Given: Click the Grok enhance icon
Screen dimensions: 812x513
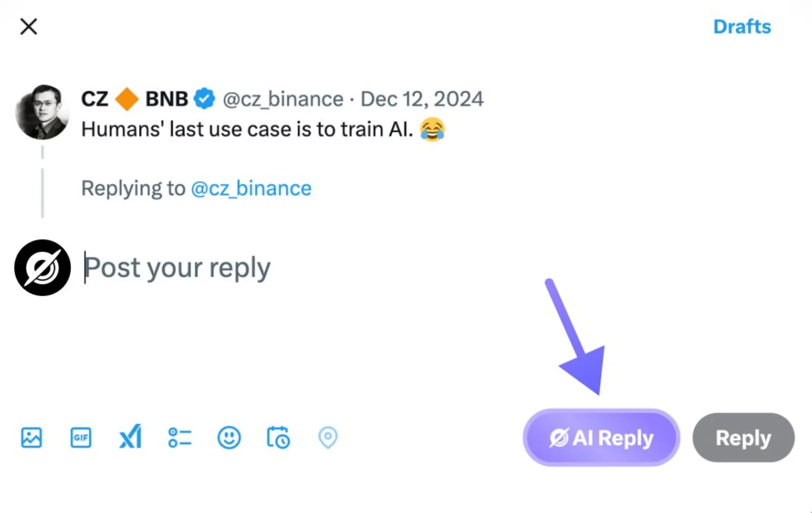Looking at the screenshot, I should click(x=130, y=437).
